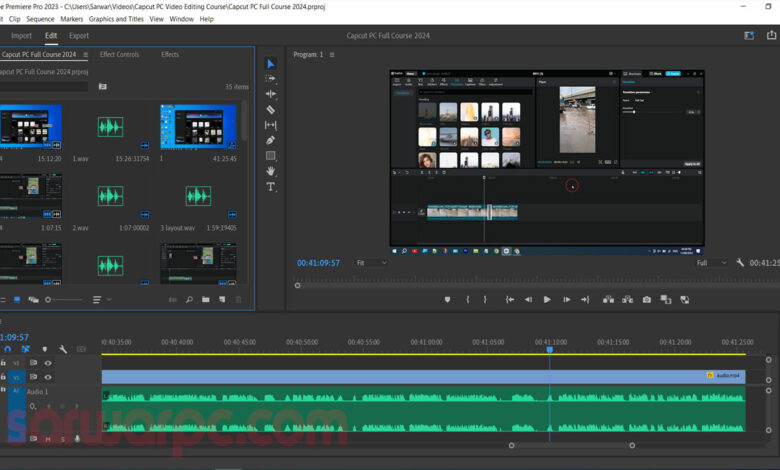The width and height of the screenshot is (780, 470).
Task: Add a marker in Program monitor
Action: coord(447,299)
